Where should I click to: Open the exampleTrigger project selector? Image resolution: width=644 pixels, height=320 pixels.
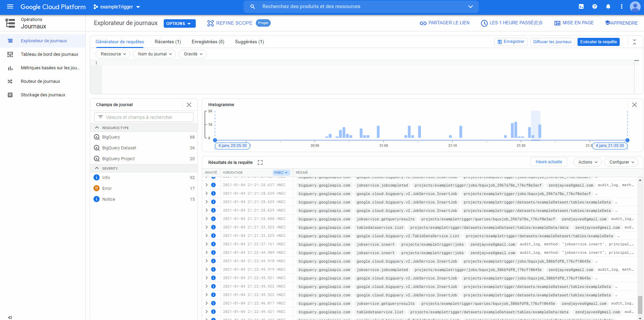[x=117, y=7]
